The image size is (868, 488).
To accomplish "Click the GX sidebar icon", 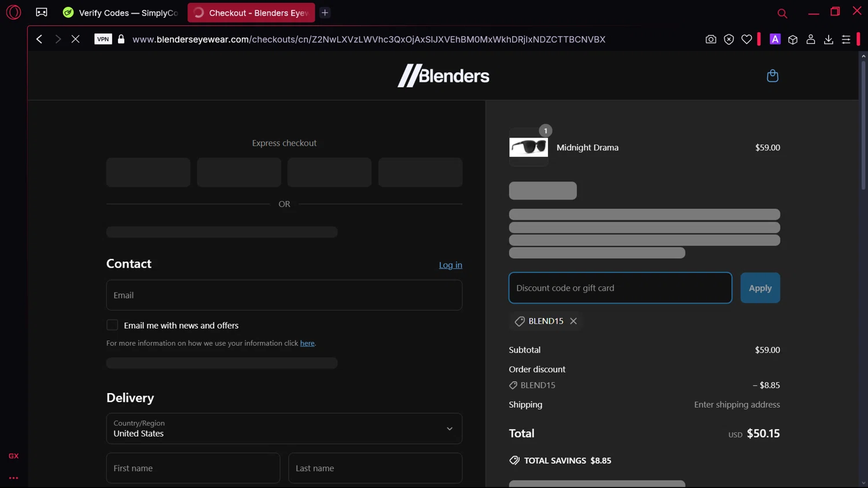I will [x=13, y=456].
